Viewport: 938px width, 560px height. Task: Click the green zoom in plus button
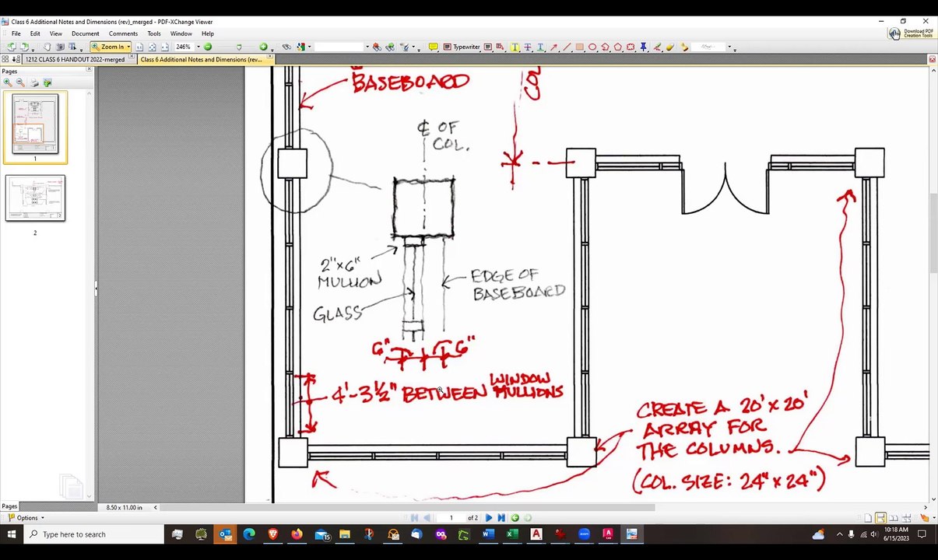(x=263, y=47)
